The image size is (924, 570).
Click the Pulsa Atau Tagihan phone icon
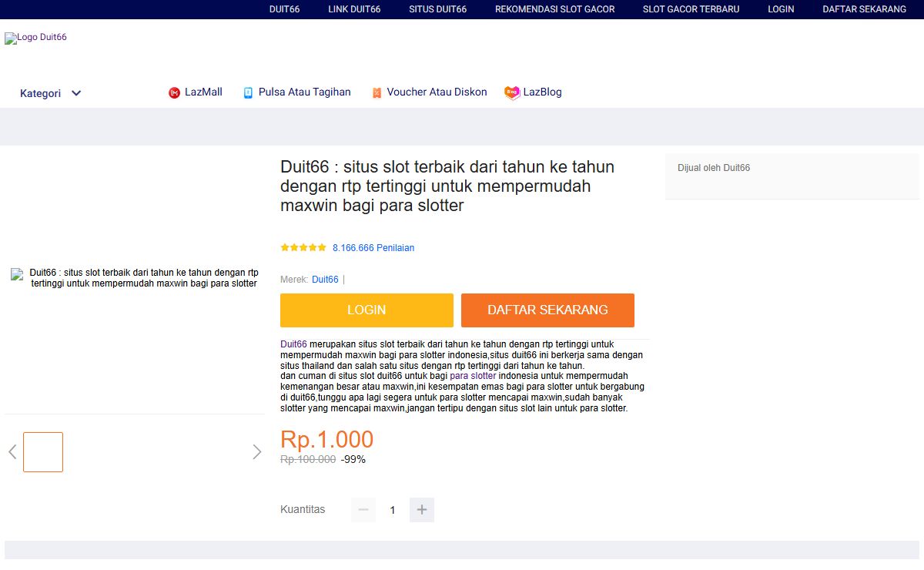248,92
